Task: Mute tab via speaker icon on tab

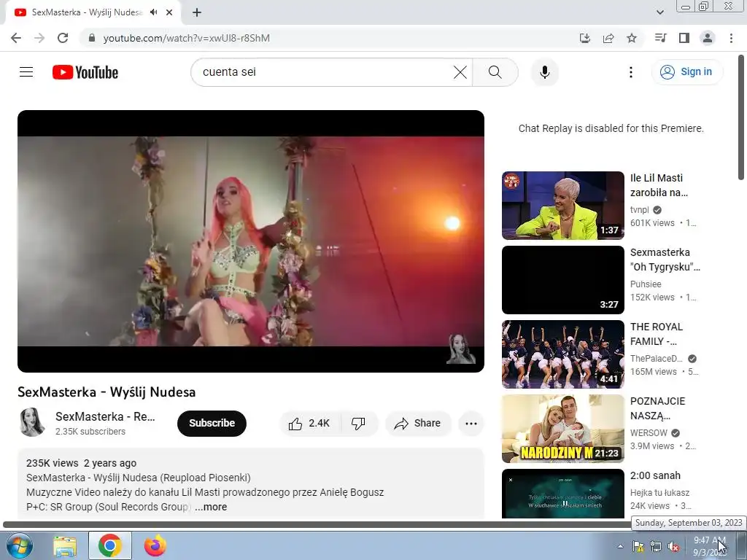Action: pyautogui.click(x=153, y=12)
